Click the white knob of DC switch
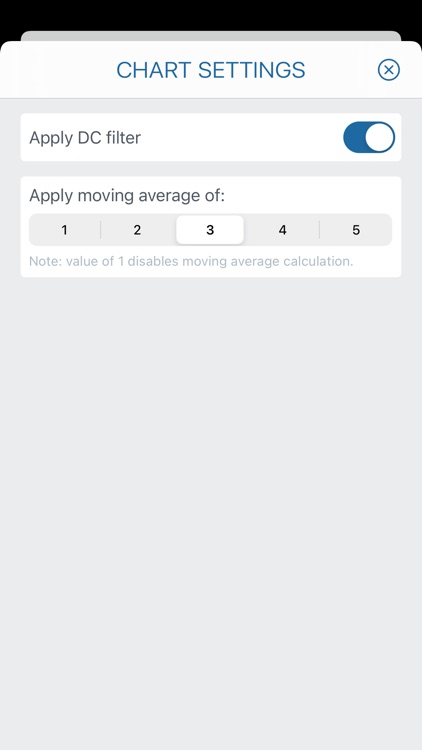The width and height of the screenshot is (422, 750). tap(380, 137)
